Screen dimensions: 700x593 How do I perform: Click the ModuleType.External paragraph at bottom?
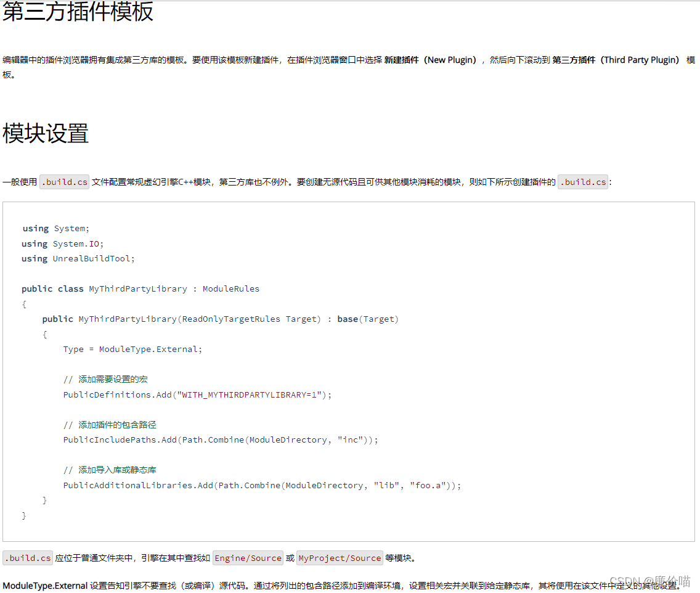(x=342, y=586)
